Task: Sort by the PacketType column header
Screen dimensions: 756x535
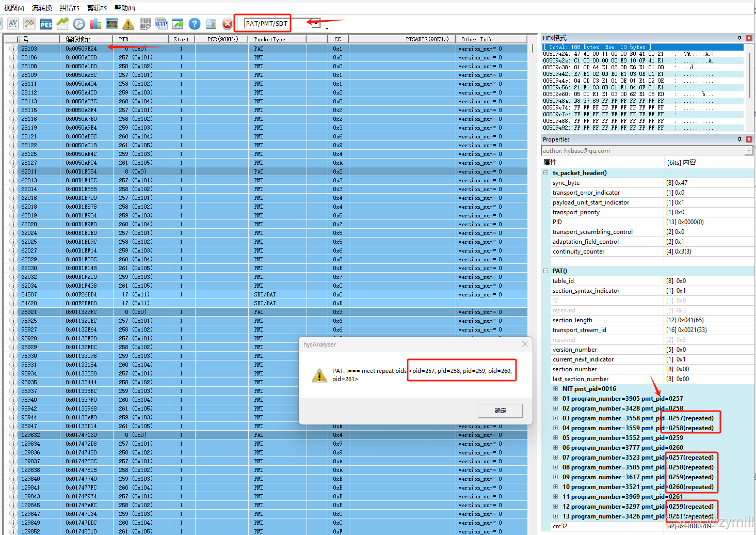Action: [x=277, y=39]
